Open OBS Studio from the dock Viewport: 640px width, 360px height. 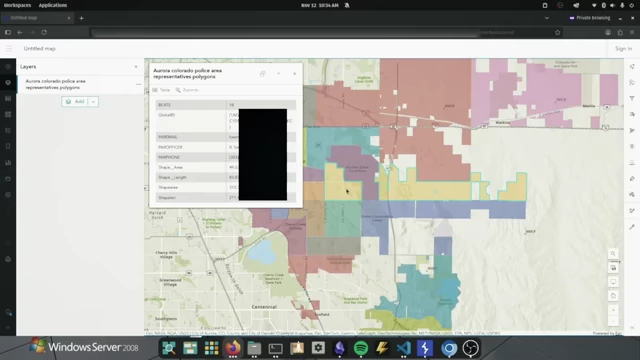tap(470, 348)
